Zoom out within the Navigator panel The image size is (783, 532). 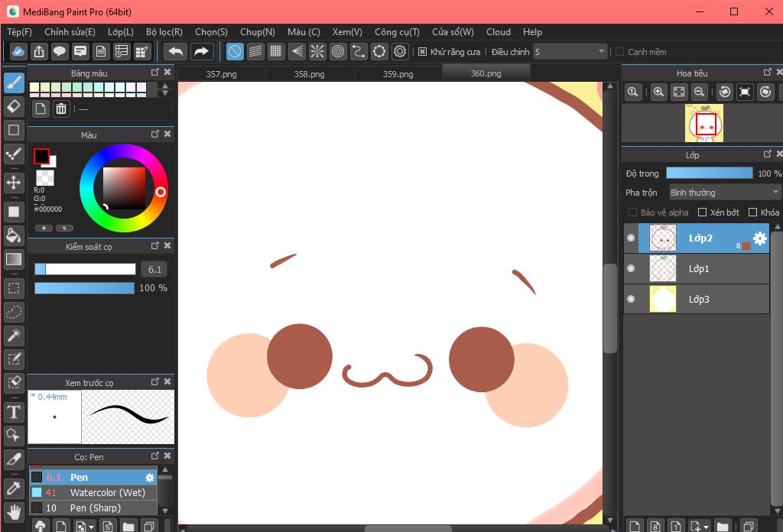pos(700,92)
